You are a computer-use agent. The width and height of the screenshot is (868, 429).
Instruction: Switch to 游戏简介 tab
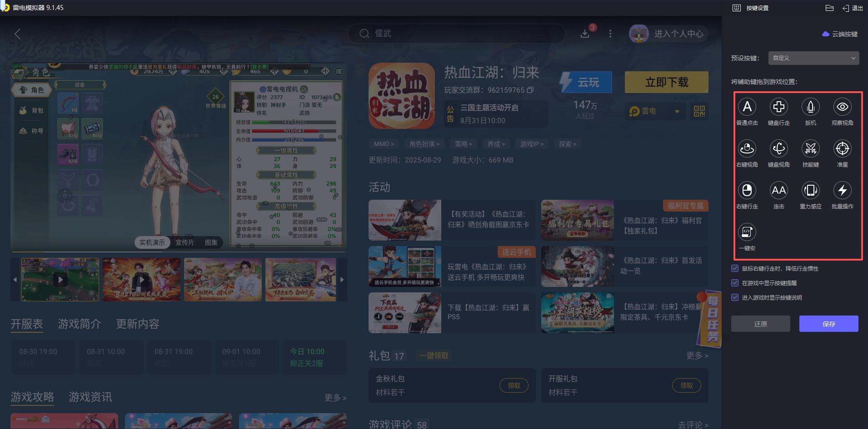(80, 324)
